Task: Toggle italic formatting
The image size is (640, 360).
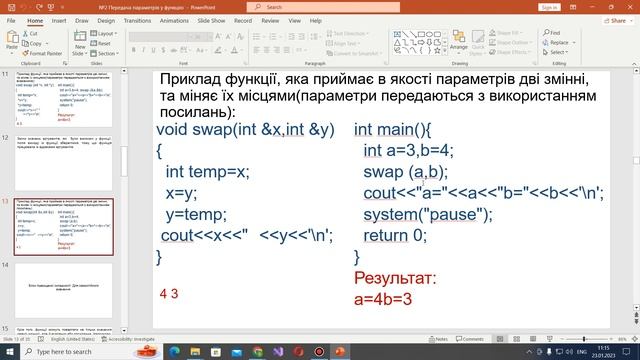Action: (143, 50)
